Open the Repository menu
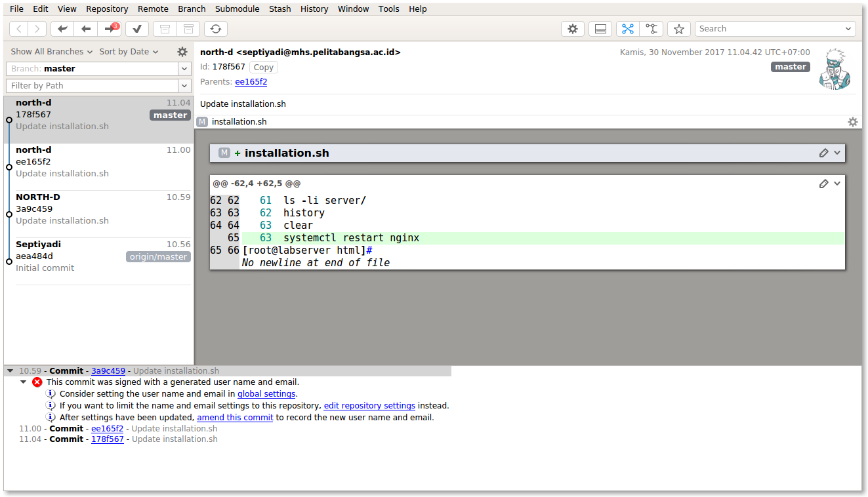This screenshot has height=497, width=868. point(107,9)
